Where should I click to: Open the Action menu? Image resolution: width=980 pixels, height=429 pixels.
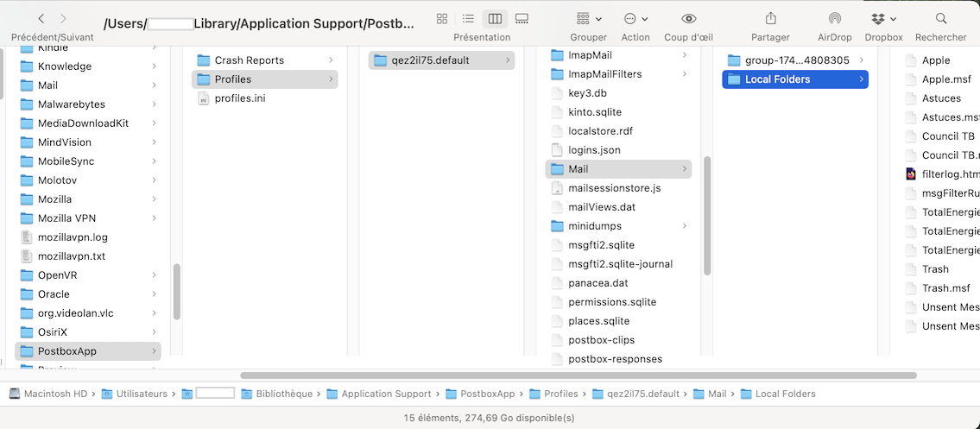pos(635,19)
